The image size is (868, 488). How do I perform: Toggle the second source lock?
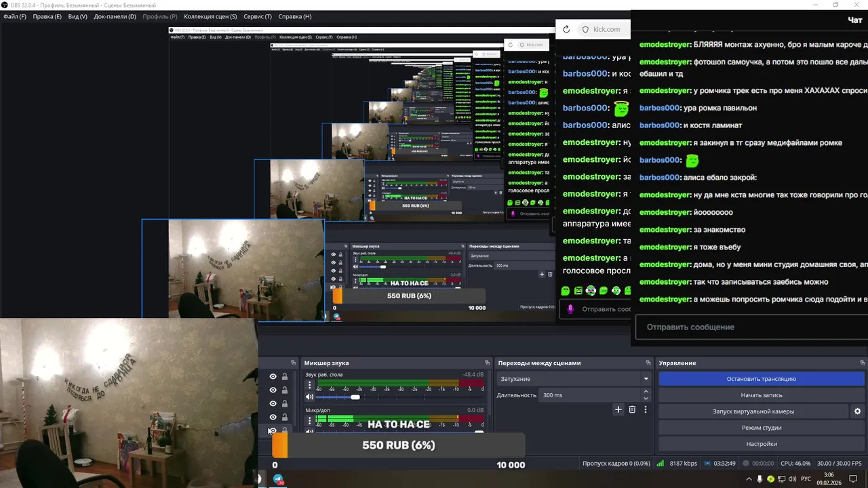pyautogui.click(x=285, y=390)
